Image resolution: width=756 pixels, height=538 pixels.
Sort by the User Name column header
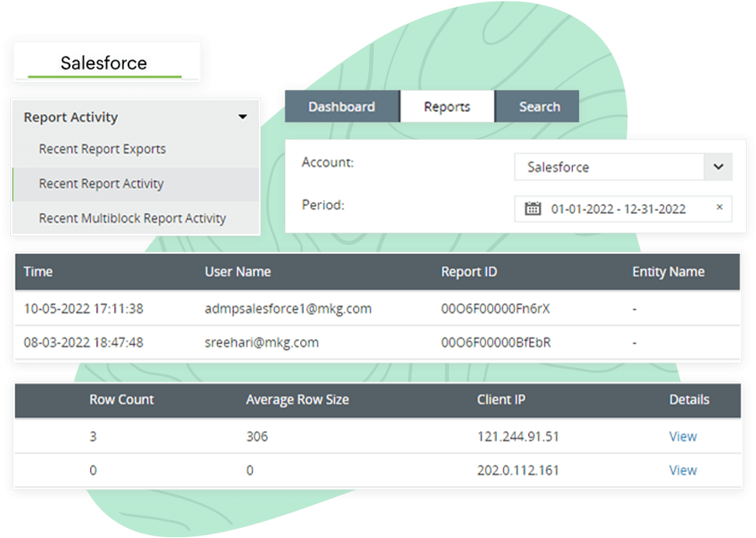pyautogui.click(x=238, y=271)
